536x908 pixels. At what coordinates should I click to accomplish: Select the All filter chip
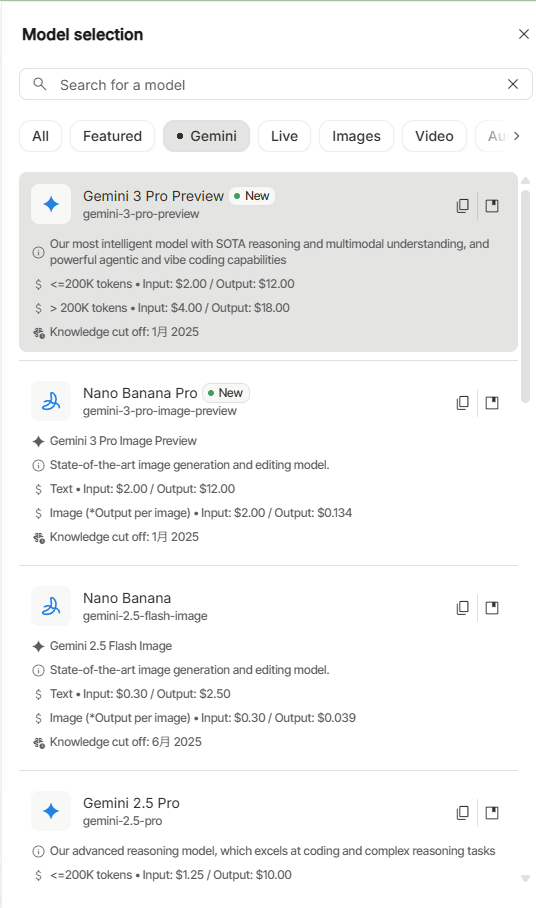click(x=41, y=136)
